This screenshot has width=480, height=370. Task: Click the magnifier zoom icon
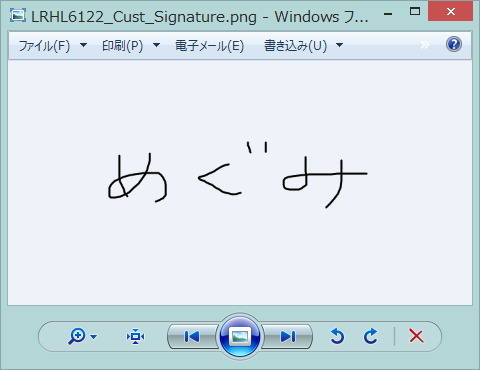point(77,336)
